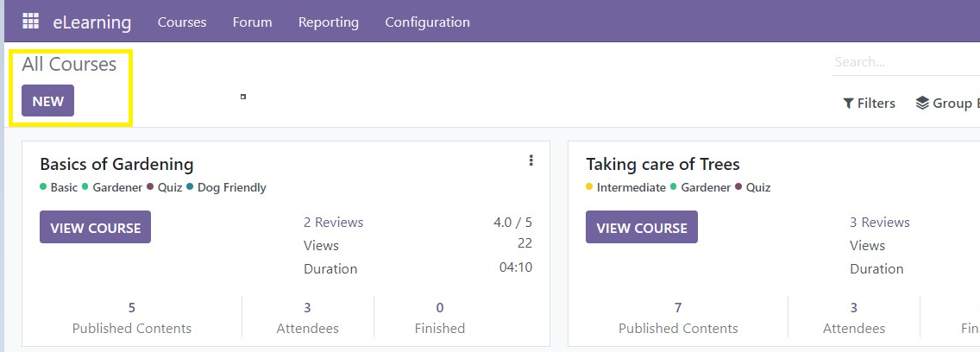Click the 4.0 / 5 rating value
The width and height of the screenshot is (980, 352).
tap(512, 223)
